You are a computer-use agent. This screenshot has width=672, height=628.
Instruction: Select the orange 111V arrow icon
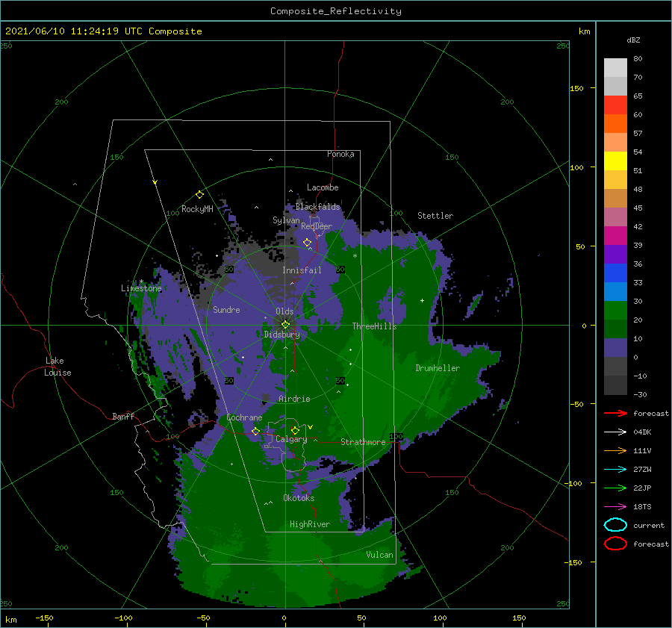(615, 450)
